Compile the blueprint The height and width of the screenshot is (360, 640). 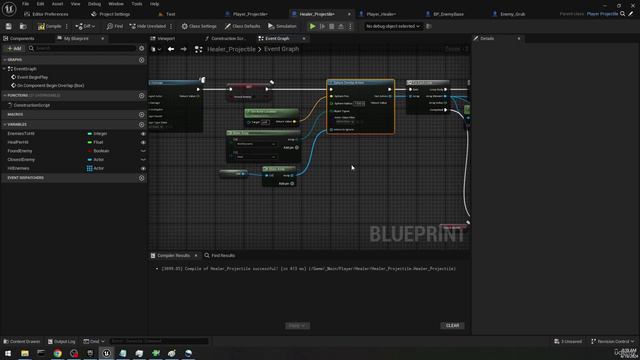tap(49, 26)
